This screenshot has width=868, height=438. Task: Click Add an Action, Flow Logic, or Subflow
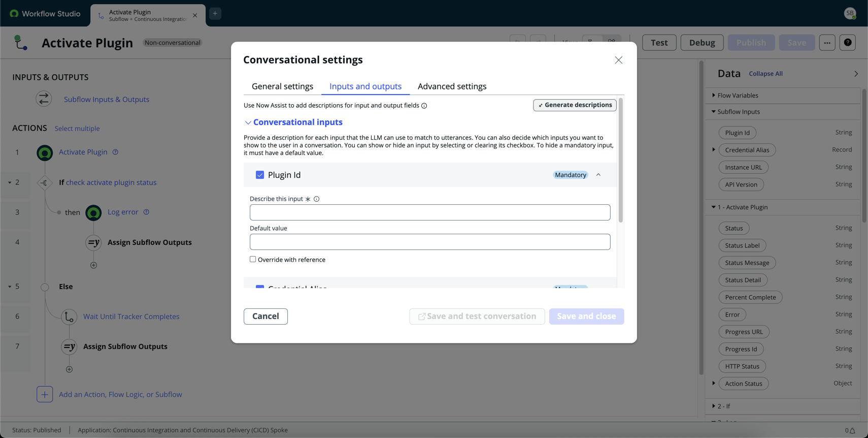pos(120,394)
